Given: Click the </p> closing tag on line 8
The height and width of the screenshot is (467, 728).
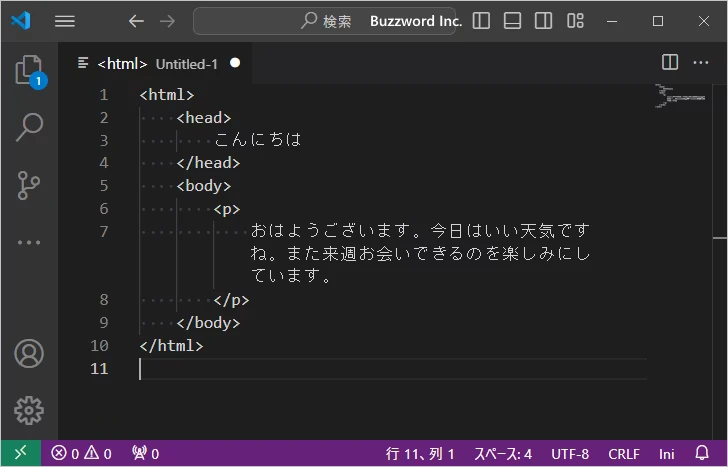Looking at the screenshot, I should click(x=232, y=300).
